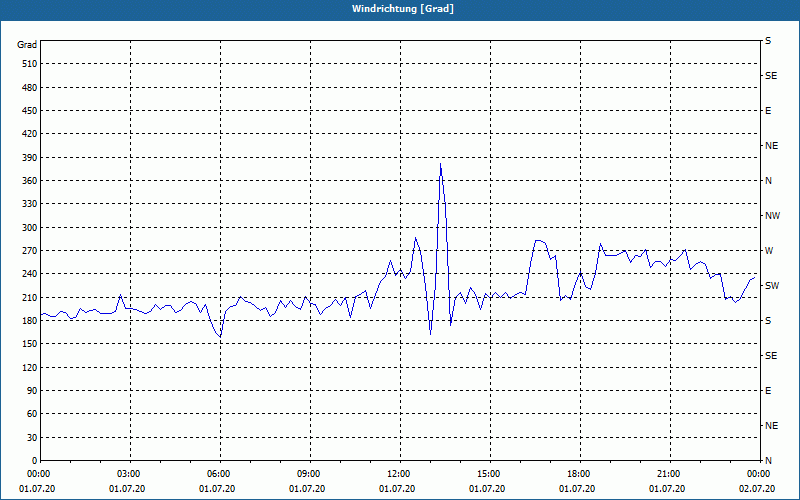The width and height of the screenshot is (800, 500).
Task: Select the 210 left axis value
Action: (30, 297)
